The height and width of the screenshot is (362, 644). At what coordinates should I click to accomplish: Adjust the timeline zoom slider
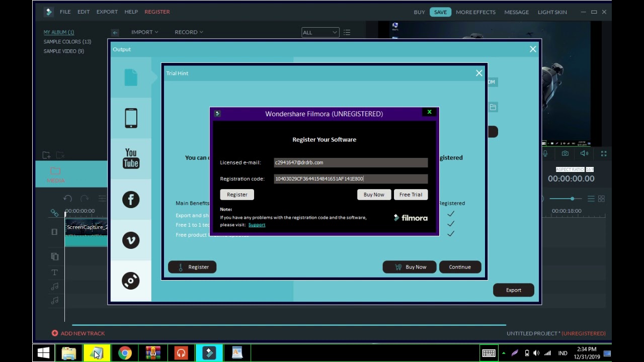572,199
